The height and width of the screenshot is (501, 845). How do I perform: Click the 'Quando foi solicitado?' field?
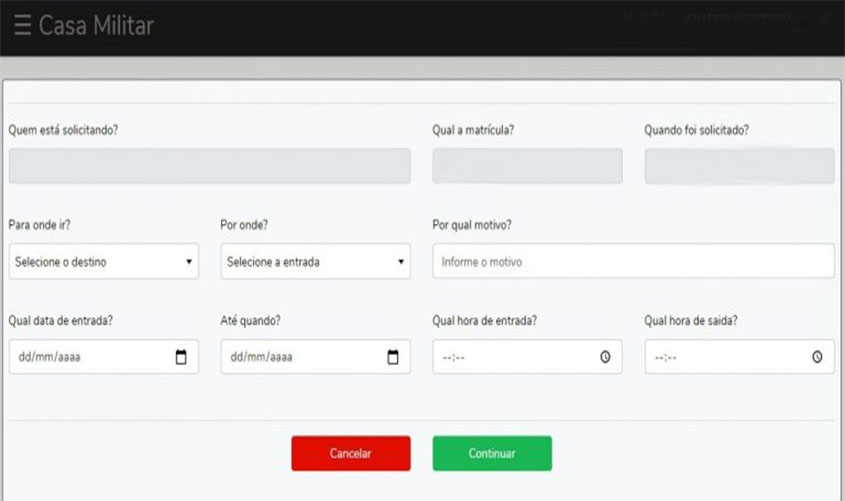(x=739, y=166)
